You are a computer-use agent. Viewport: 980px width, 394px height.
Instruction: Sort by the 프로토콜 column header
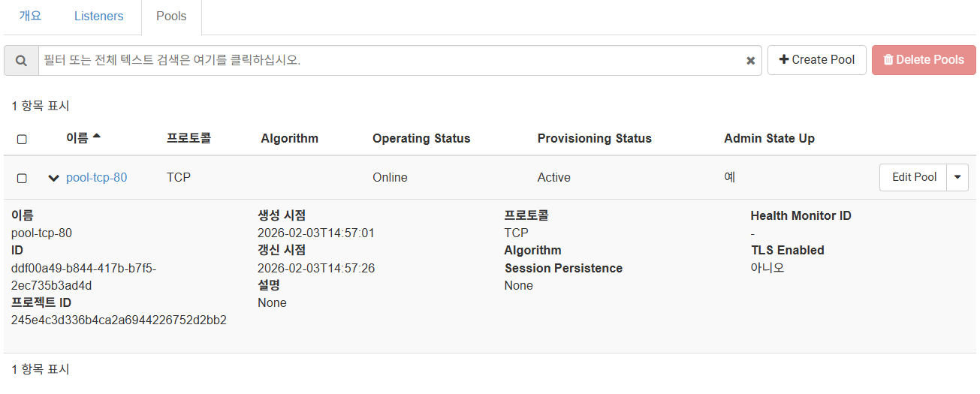[188, 138]
